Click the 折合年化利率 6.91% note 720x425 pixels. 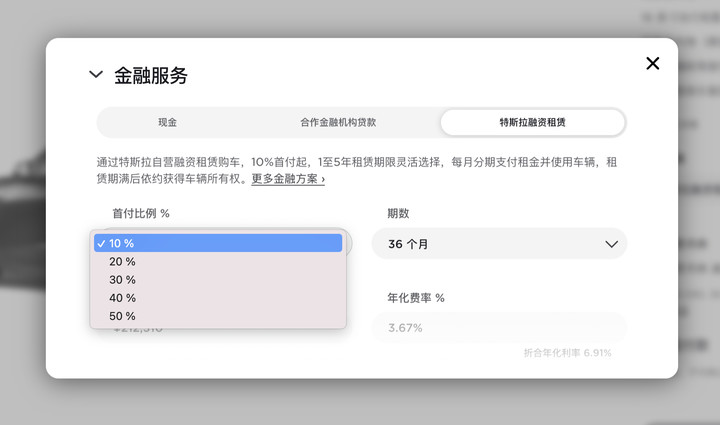coord(568,352)
